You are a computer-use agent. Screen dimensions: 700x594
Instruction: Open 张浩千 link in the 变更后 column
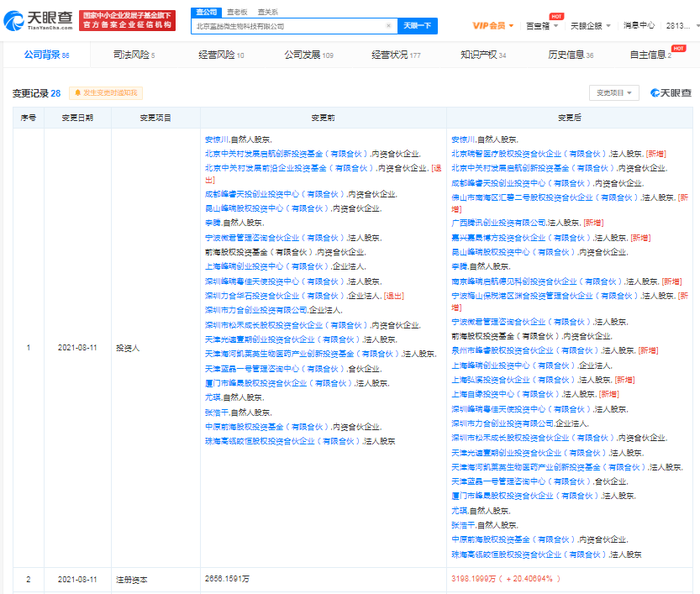463,525
